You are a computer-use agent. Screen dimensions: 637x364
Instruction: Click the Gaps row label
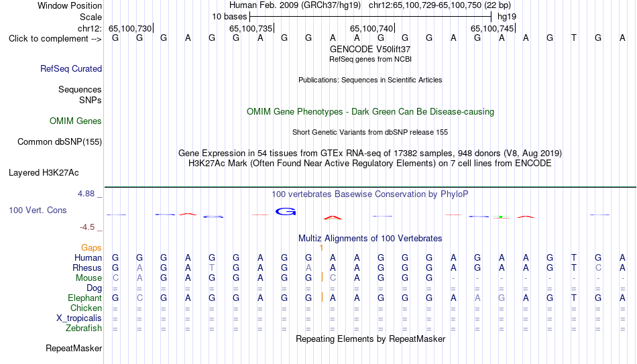[91, 248]
